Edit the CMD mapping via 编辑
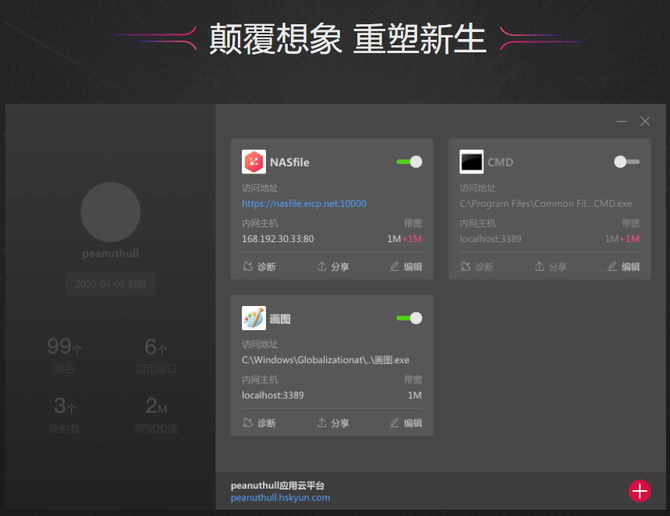670x516 pixels. click(x=623, y=267)
